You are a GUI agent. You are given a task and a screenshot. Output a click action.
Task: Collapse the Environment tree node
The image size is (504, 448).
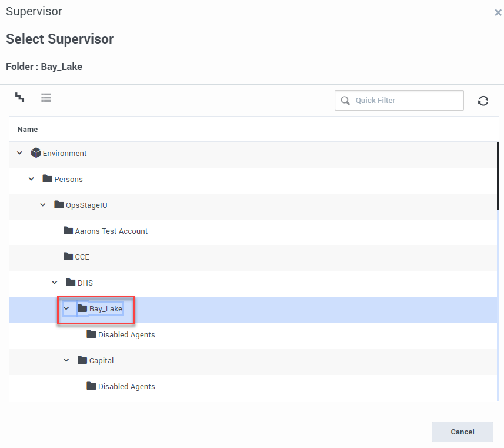19,153
